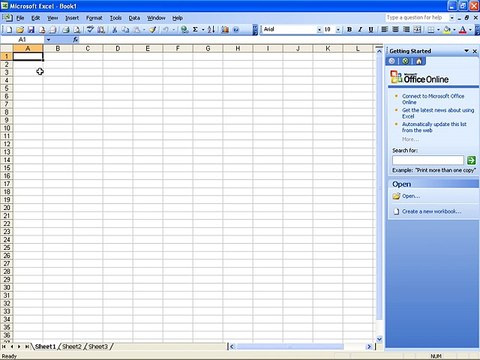Click the Borders icon in formatting toolbar
This screenshot has width=480, height=360.
coord(431,30)
